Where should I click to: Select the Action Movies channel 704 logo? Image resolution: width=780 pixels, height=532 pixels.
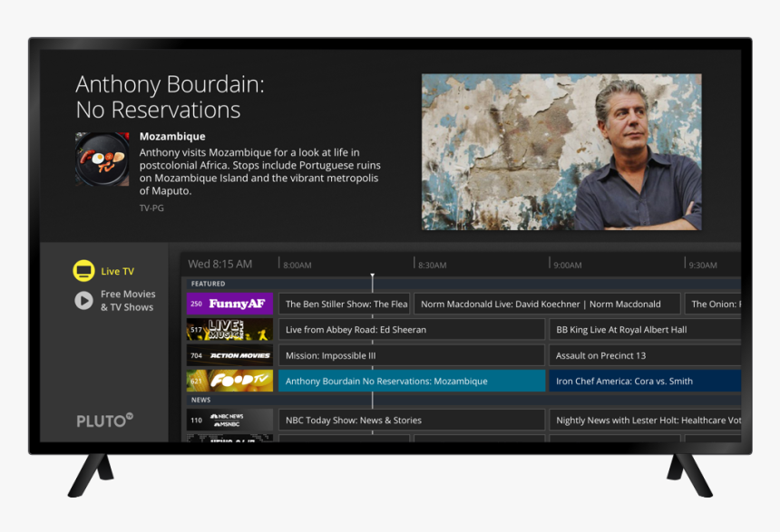229,355
